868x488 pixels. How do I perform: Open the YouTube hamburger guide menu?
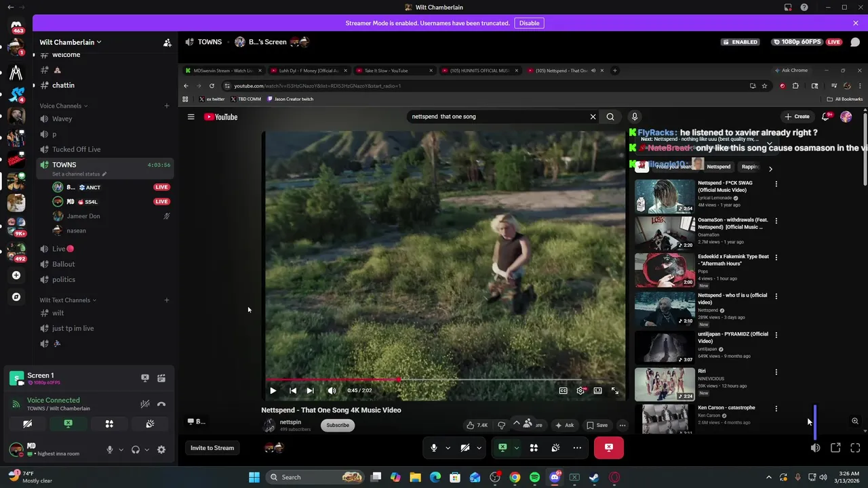[x=191, y=117]
